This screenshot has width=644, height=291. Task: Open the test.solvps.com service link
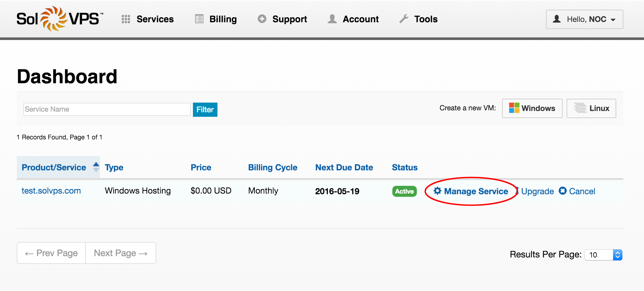click(51, 191)
